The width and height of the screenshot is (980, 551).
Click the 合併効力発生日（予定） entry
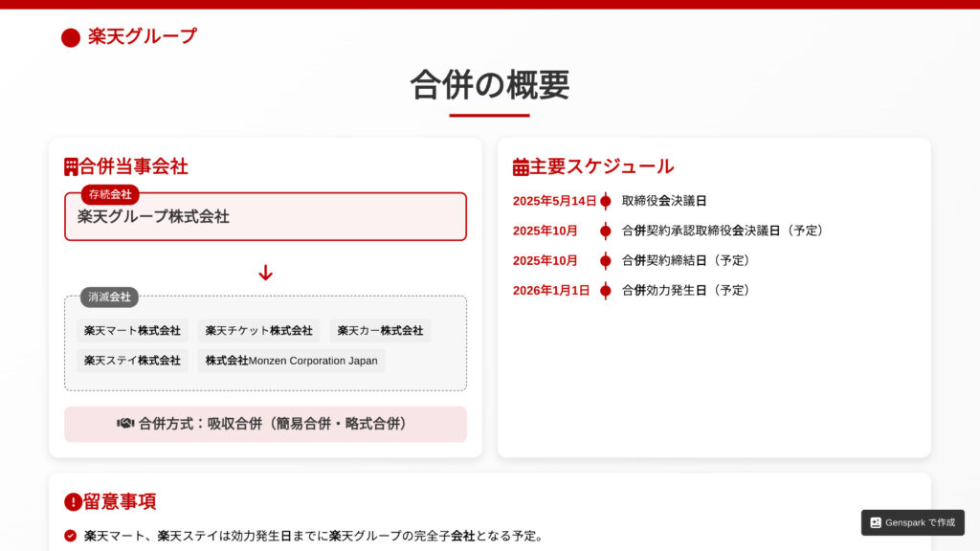pyautogui.click(x=688, y=291)
